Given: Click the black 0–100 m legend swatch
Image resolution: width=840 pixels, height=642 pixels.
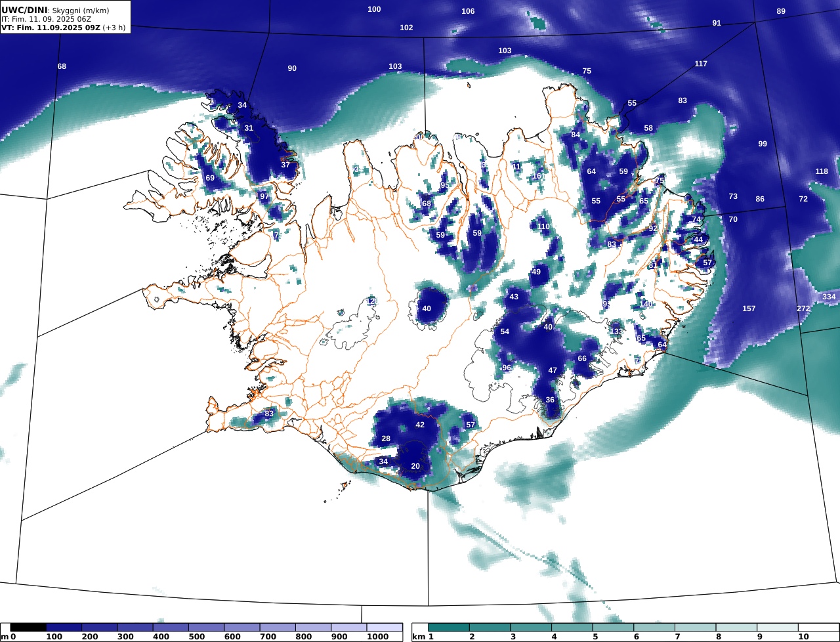Looking at the screenshot, I should coord(28,628).
